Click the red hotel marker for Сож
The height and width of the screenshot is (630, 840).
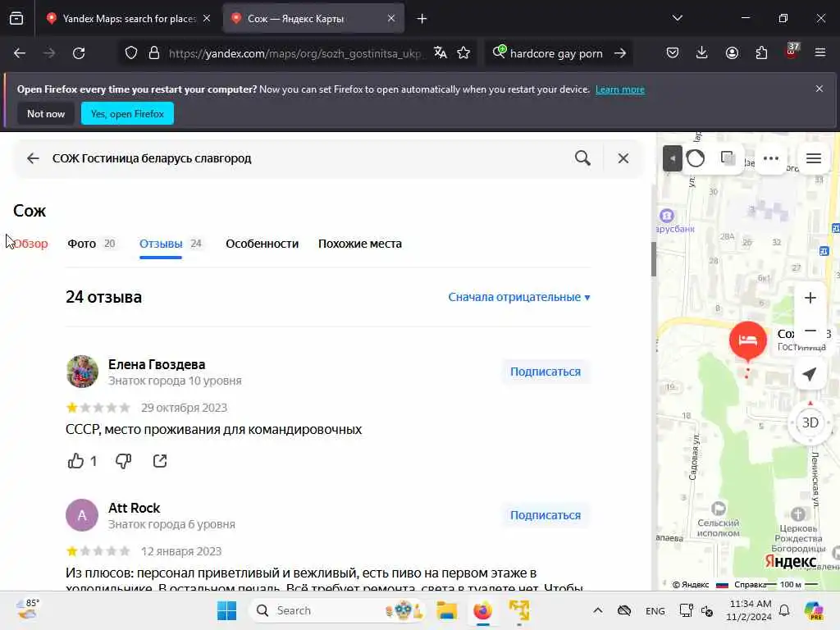click(748, 340)
